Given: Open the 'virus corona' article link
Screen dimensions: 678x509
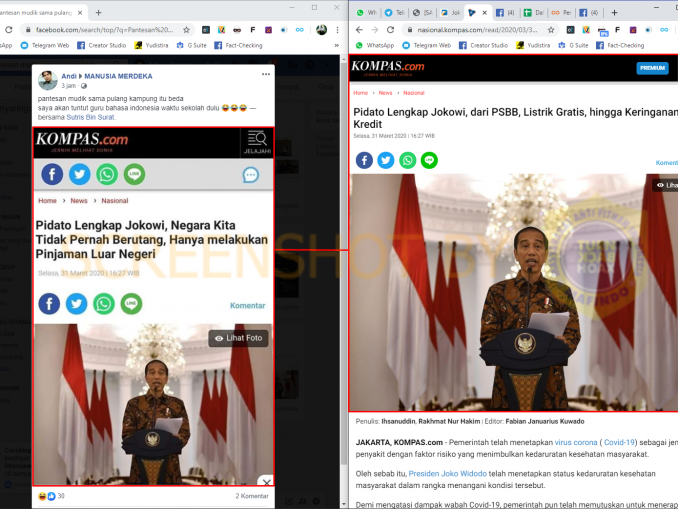Looking at the screenshot, I should (x=576, y=442).
